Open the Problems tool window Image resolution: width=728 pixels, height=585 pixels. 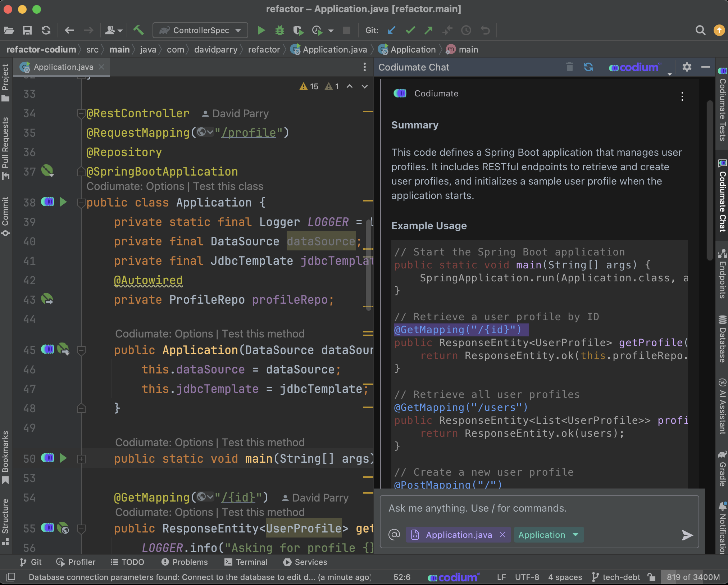[185, 562]
